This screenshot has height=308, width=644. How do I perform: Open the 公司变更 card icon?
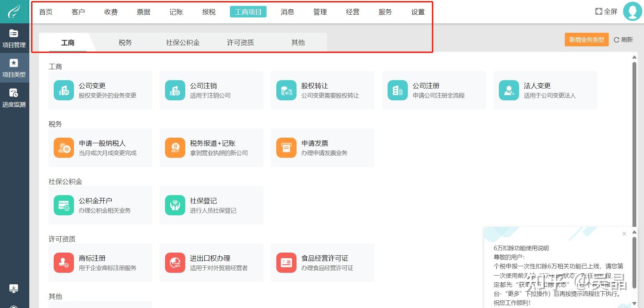[64, 90]
